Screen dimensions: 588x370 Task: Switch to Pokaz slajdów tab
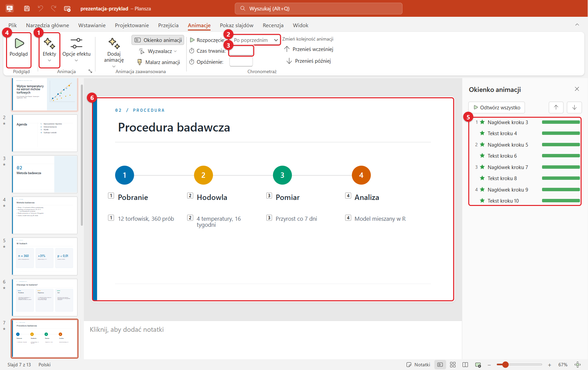pyautogui.click(x=236, y=25)
